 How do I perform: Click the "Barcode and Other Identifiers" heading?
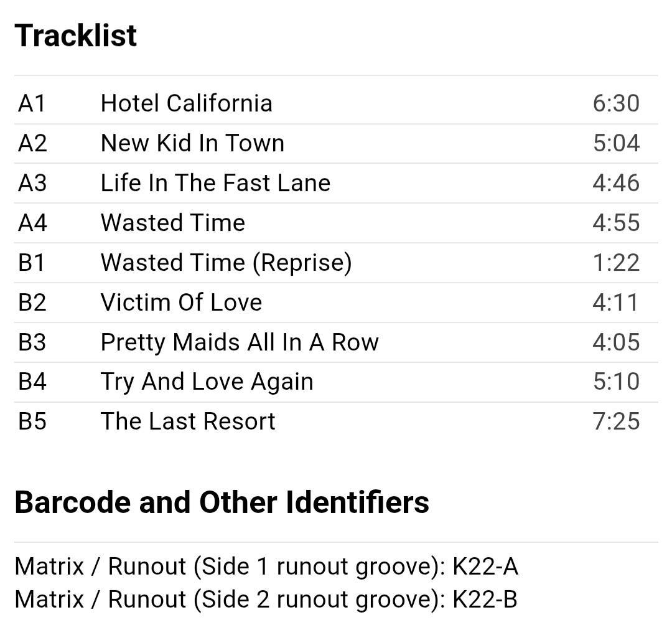pos(222,502)
